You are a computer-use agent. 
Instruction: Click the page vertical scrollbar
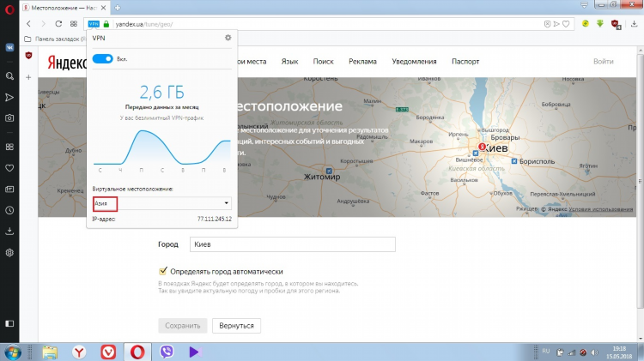tap(640, 180)
